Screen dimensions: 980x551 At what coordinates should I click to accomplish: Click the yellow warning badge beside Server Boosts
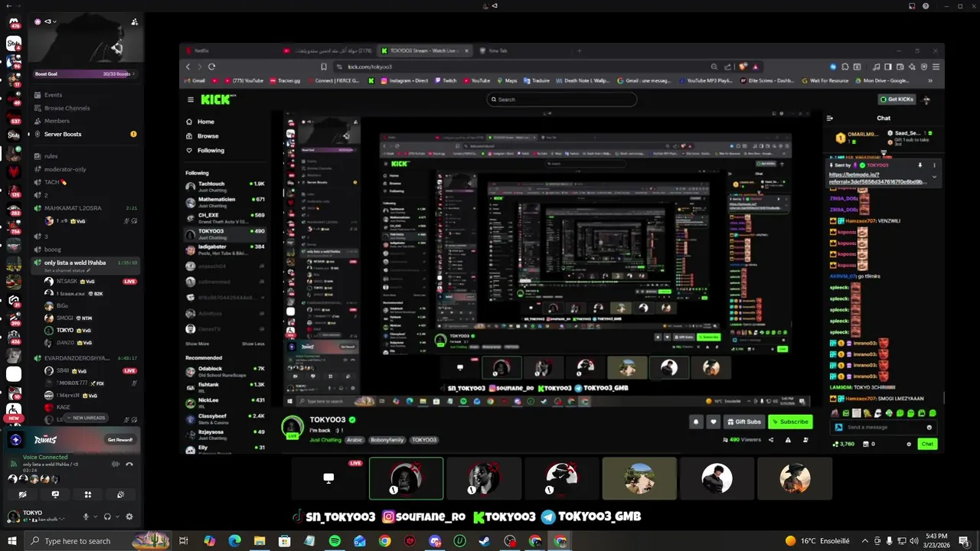133,134
